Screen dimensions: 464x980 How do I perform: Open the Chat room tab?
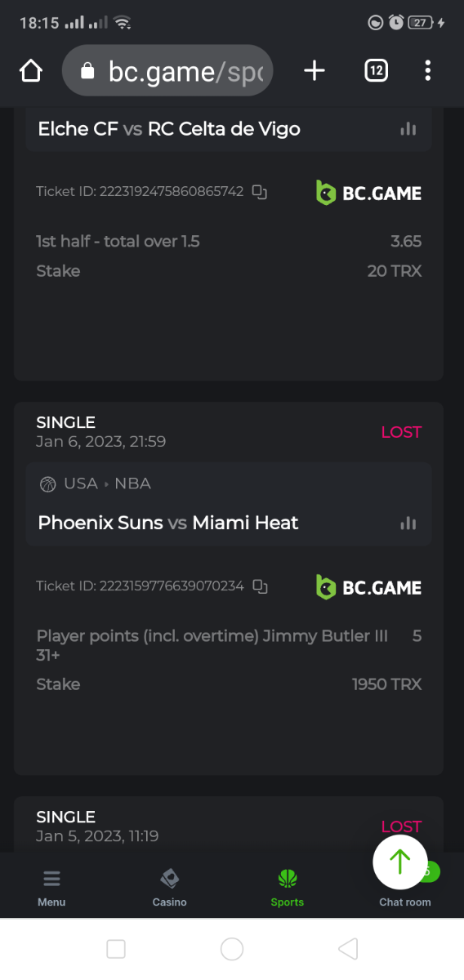[405, 902]
